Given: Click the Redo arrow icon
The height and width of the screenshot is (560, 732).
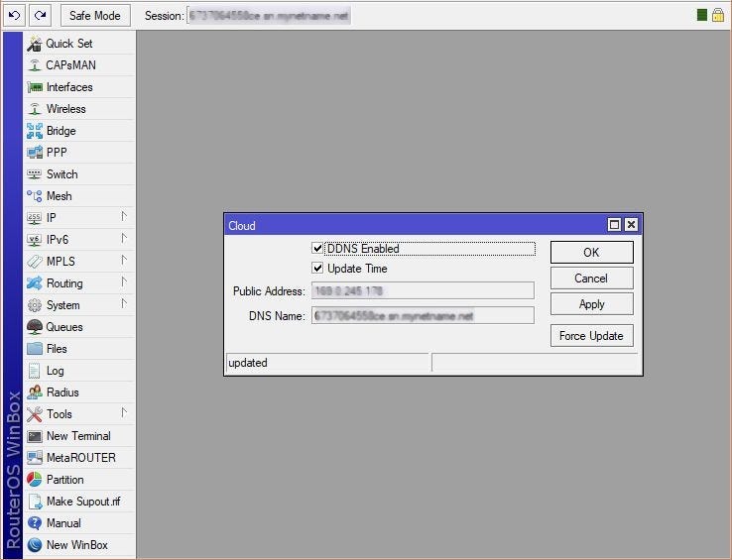Looking at the screenshot, I should (40, 16).
